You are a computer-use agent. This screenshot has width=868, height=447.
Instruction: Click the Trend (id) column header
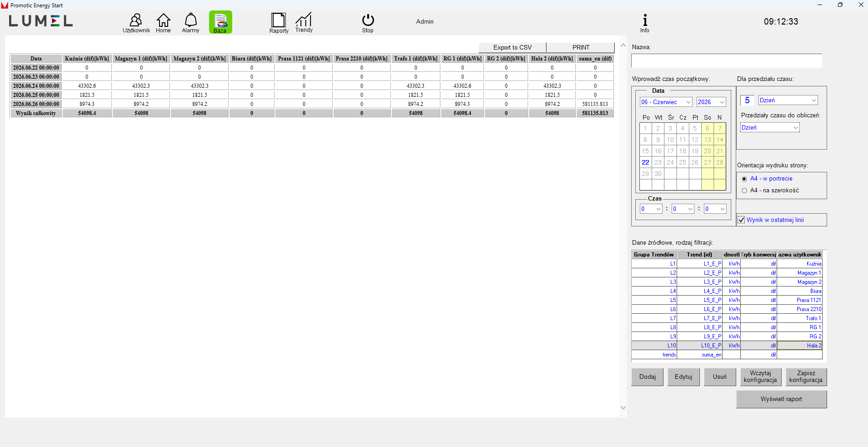pos(699,255)
